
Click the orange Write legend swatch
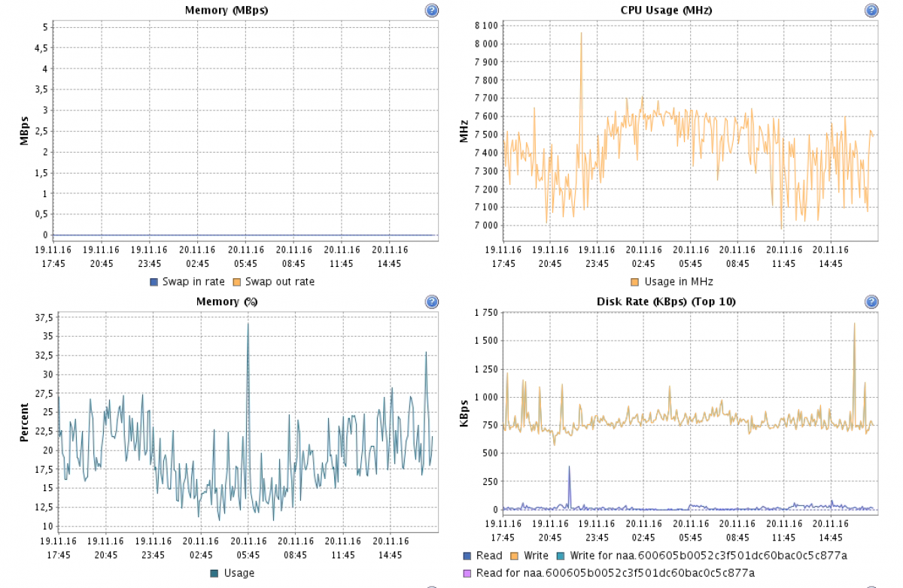click(514, 556)
